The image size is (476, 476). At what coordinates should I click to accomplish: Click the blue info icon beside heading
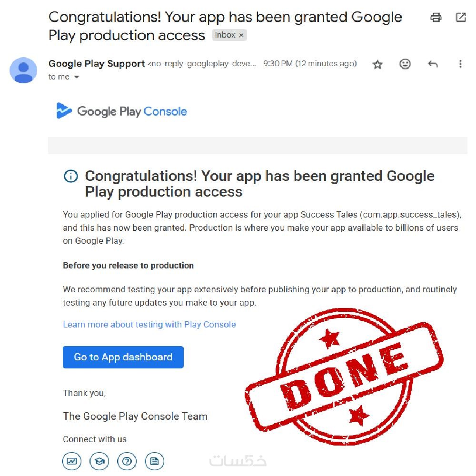pyautogui.click(x=70, y=177)
